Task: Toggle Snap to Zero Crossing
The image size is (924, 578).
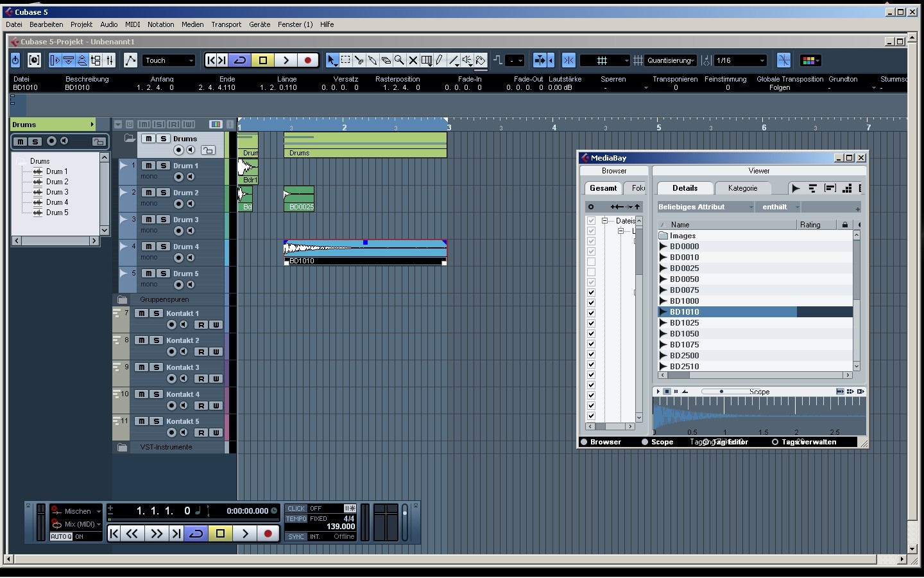Action: click(x=783, y=60)
